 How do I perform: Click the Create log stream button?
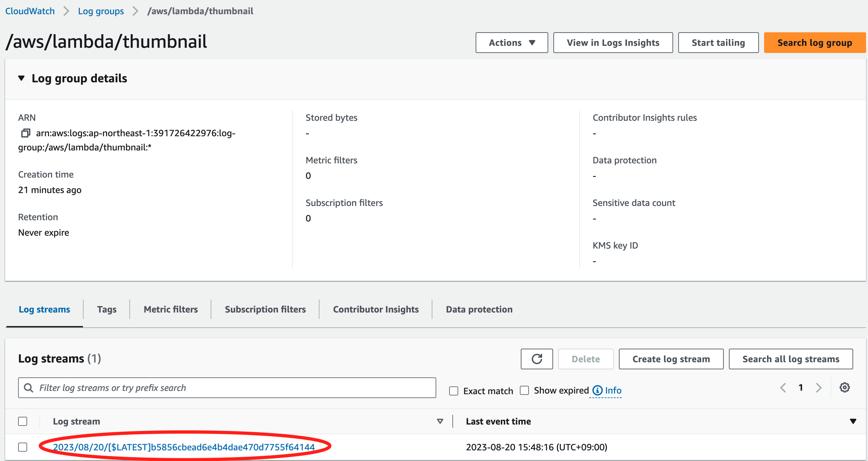coord(671,359)
